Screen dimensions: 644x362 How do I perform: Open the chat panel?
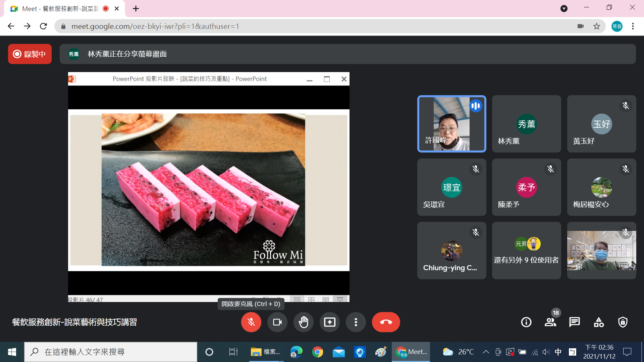pyautogui.click(x=574, y=322)
